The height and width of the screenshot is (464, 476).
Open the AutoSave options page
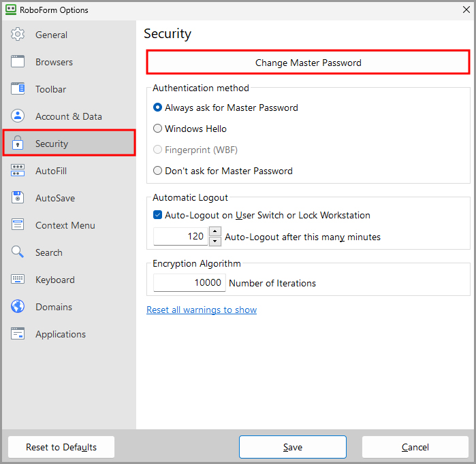[x=69, y=198]
